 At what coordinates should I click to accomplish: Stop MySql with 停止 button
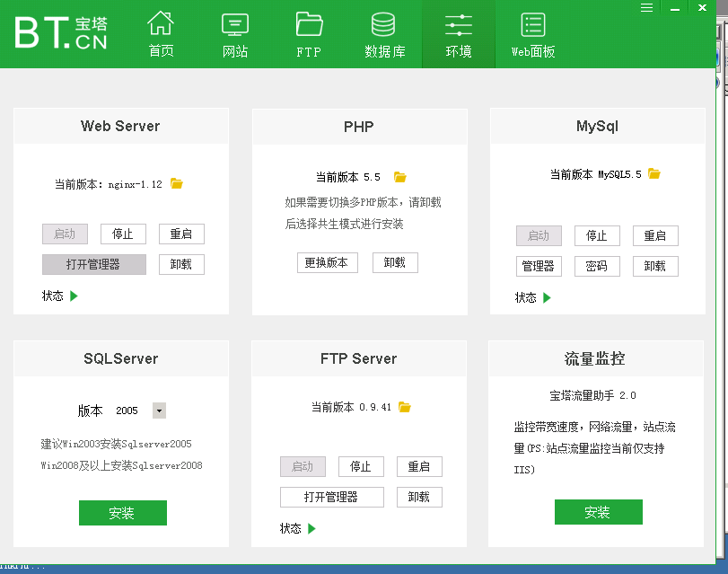point(597,235)
